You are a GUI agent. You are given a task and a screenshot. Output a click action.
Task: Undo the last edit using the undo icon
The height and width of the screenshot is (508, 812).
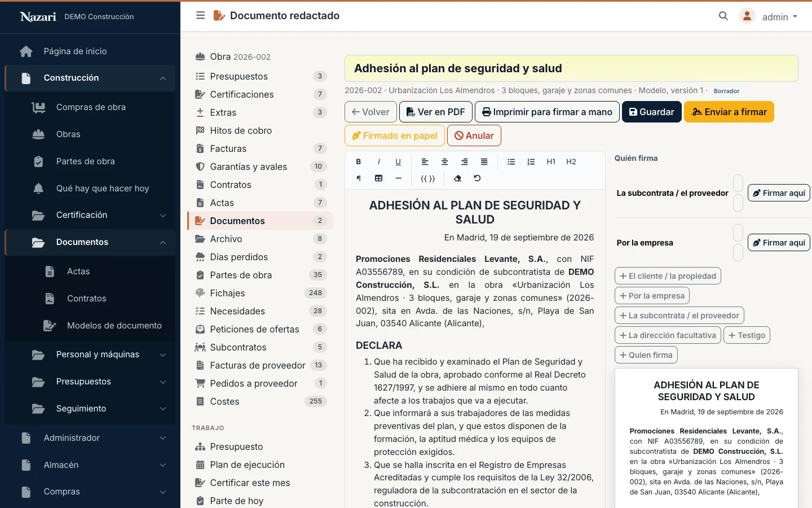tap(477, 178)
